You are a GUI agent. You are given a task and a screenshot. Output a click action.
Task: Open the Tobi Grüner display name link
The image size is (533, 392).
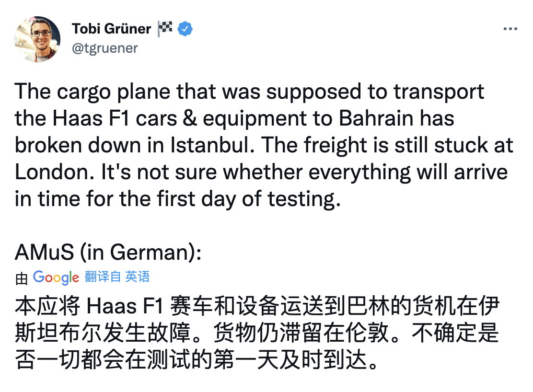[x=111, y=29]
